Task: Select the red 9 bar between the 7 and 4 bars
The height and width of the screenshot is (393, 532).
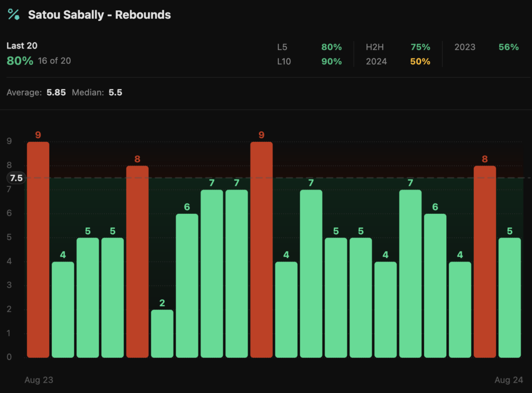Action: pos(262,250)
